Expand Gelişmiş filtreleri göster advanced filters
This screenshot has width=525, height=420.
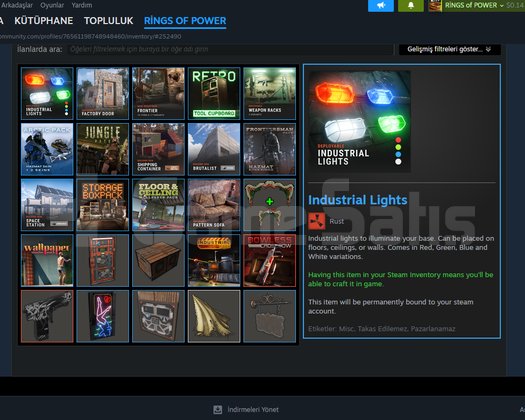pyautogui.click(x=450, y=49)
